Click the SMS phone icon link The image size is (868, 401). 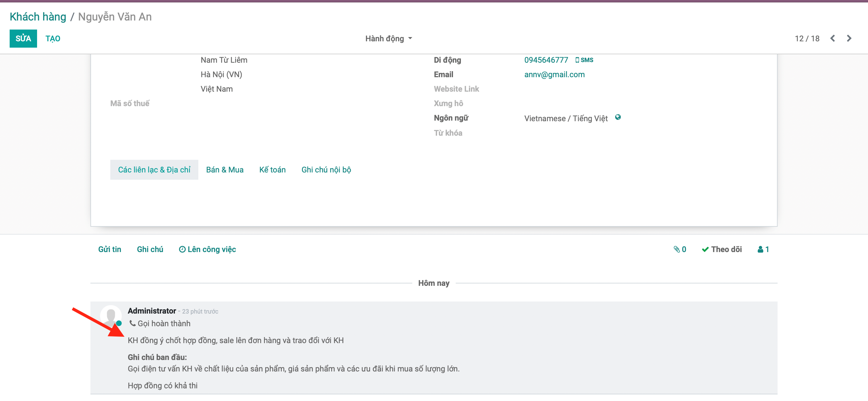point(584,60)
